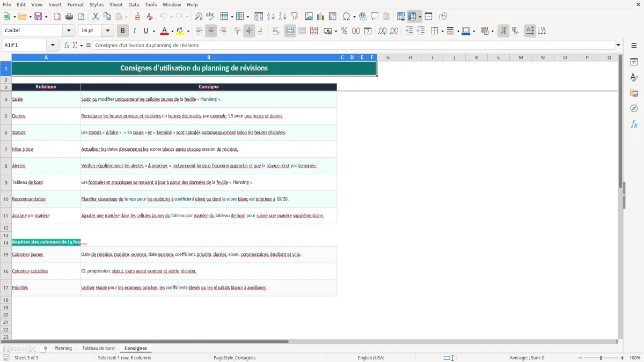Open the sidebar Styles panel icon
This screenshot has height=362, width=644.
click(x=634, y=78)
